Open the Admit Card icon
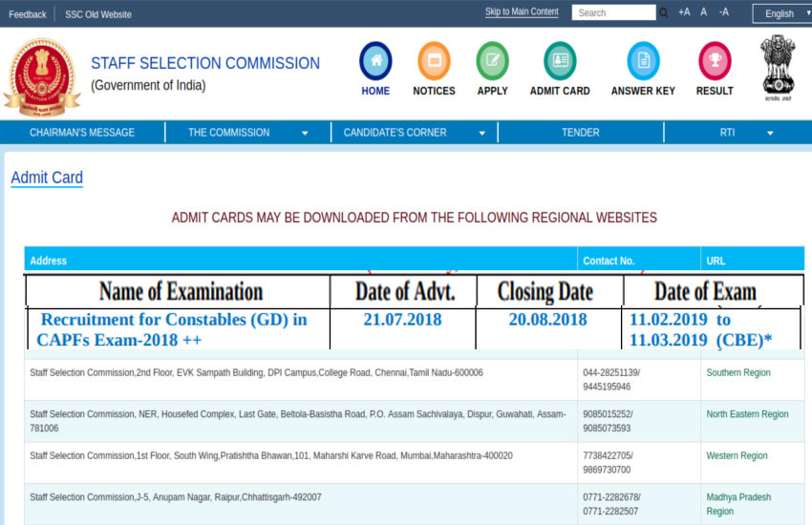This screenshot has height=525, width=812. coord(560,61)
